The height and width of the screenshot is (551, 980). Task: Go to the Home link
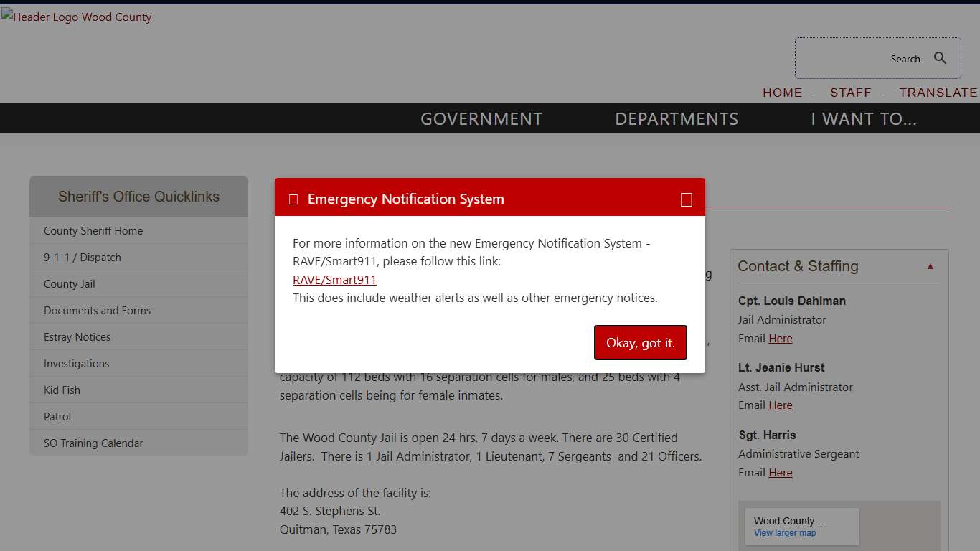(x=782, y=93)
